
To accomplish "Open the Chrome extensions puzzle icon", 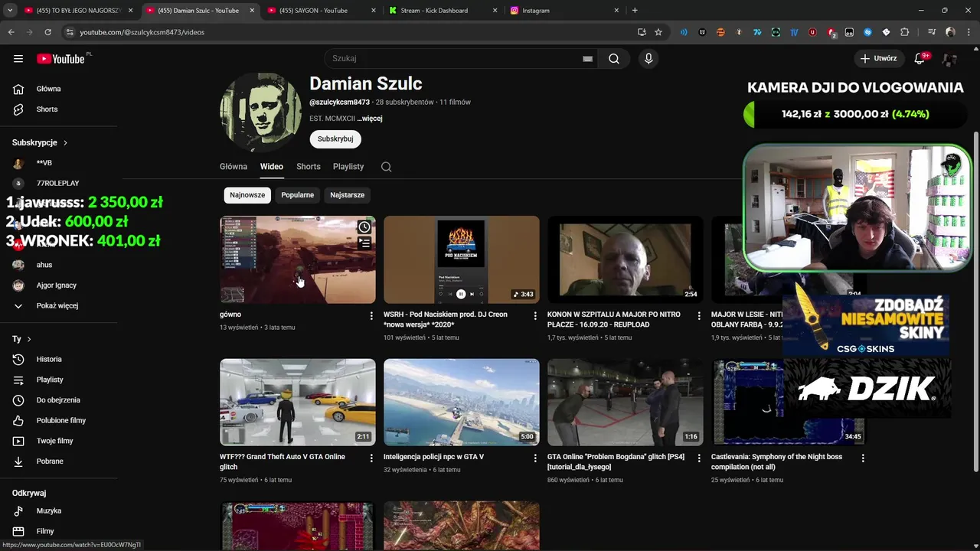I will coord(905,32).
